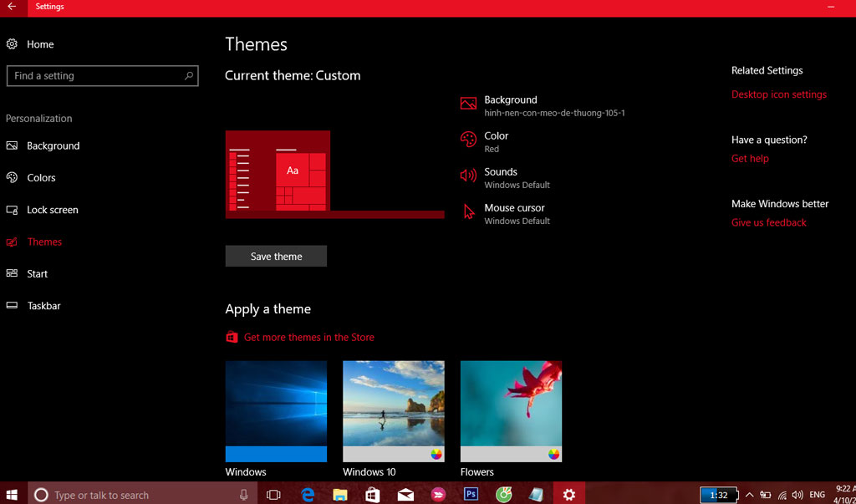The image size is (856, 504).
Task: Click the Home gear icon in sidebar
Action: point(13,44)
